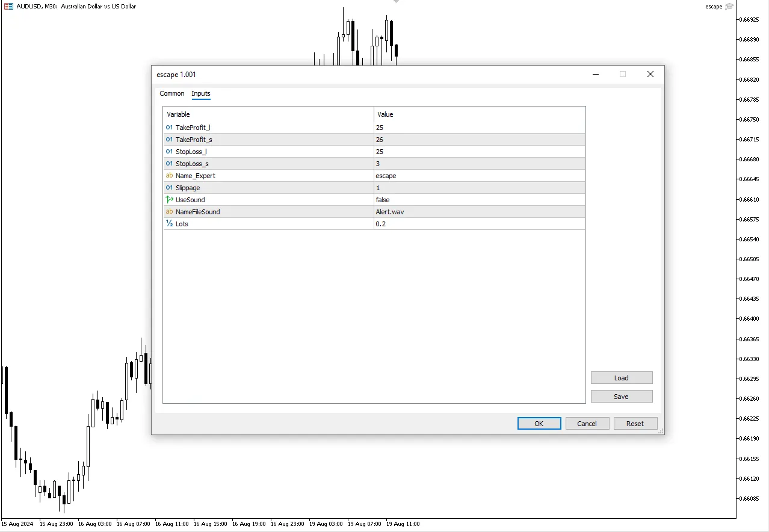Click the escape expert advisor flag icon
The height and width of the screenshot is (532, 769).
(x=729, y=6)
